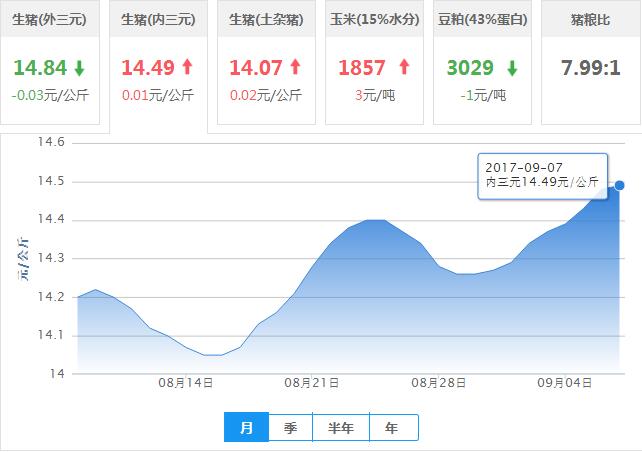The image size is (642, 452).
Task: Click the green down arrow beside 3029
Action: pyautogui.click(x=512, y=68)
